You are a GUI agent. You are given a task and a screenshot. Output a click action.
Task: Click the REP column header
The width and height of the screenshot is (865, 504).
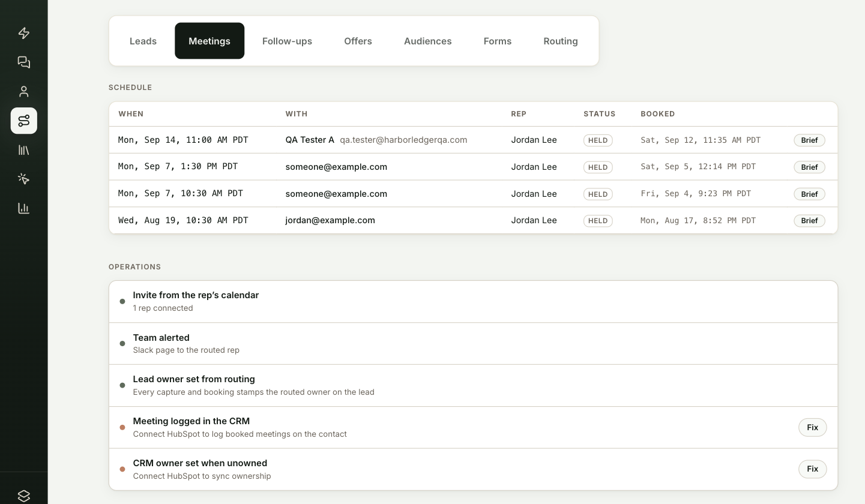[519, 114]
